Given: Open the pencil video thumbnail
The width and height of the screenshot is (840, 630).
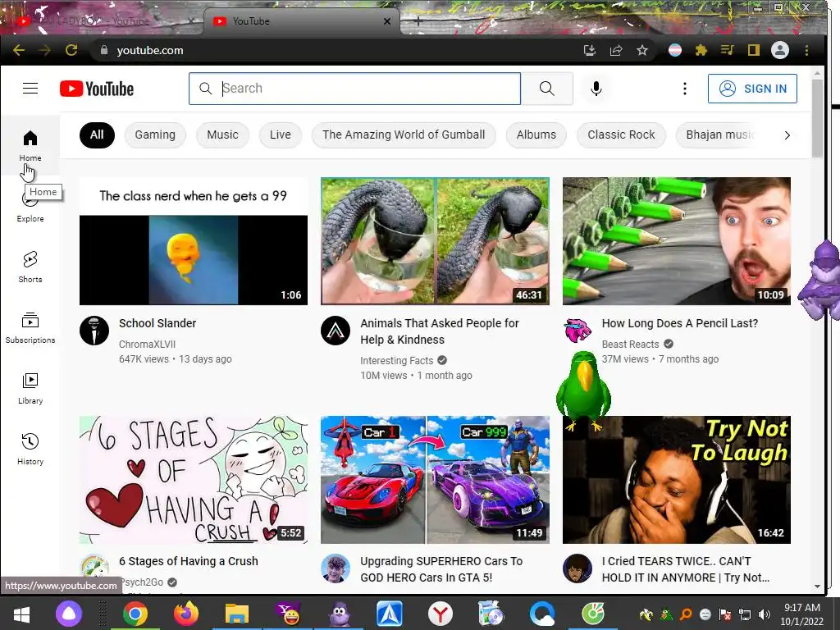Looking at the screenshot, I should 677,241.
